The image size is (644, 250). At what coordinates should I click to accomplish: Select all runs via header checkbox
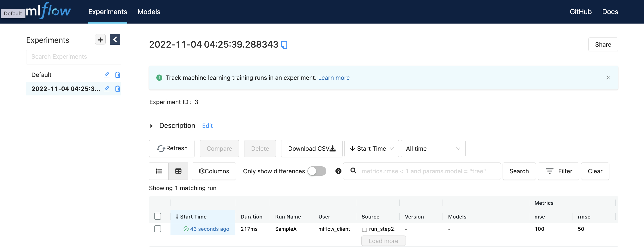158,216
